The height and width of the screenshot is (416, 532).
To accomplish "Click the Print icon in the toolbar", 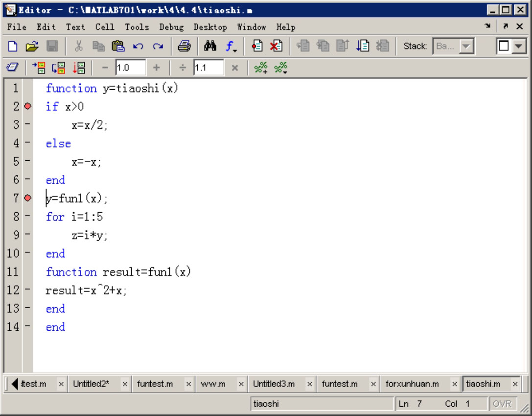I will click(x=184, y=47).
